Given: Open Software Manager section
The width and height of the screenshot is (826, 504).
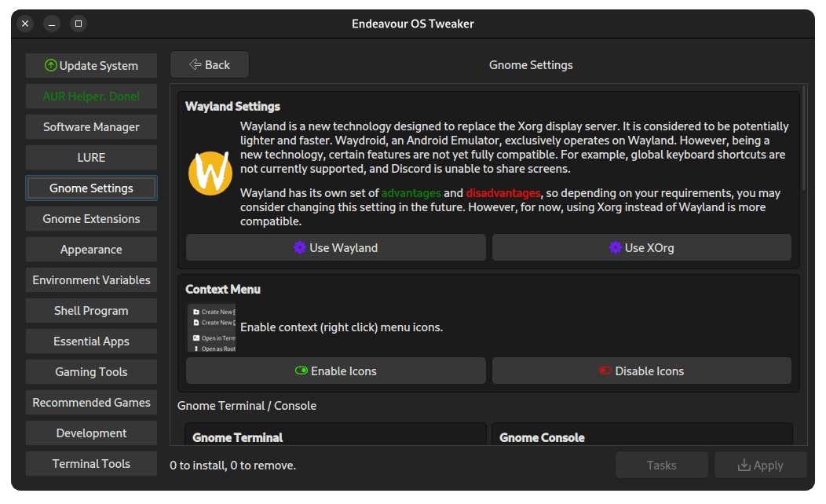Looking at the screenshot, I should click(x=91, y=127).
